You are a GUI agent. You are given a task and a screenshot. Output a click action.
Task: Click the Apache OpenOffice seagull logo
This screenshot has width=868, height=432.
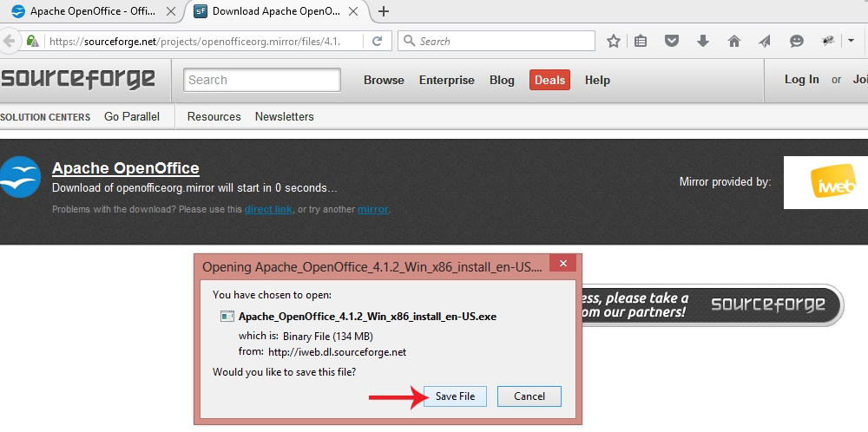pos(20,177)
